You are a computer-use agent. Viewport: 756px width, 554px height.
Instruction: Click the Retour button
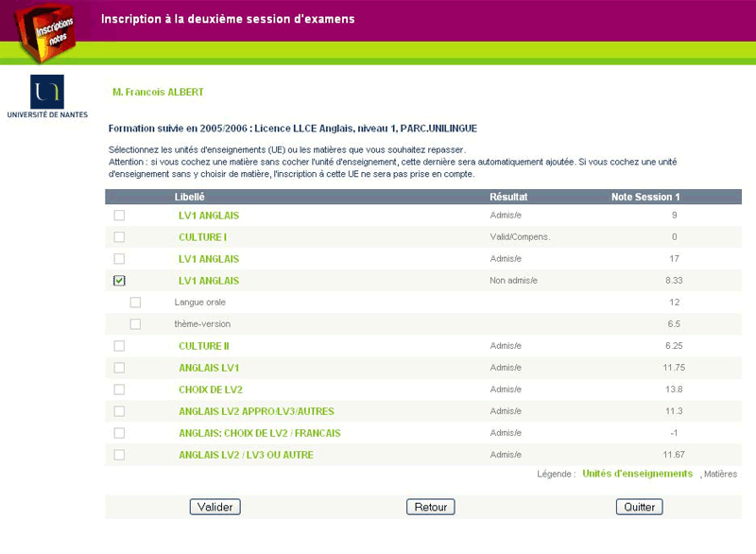click(x=430, y=508)
